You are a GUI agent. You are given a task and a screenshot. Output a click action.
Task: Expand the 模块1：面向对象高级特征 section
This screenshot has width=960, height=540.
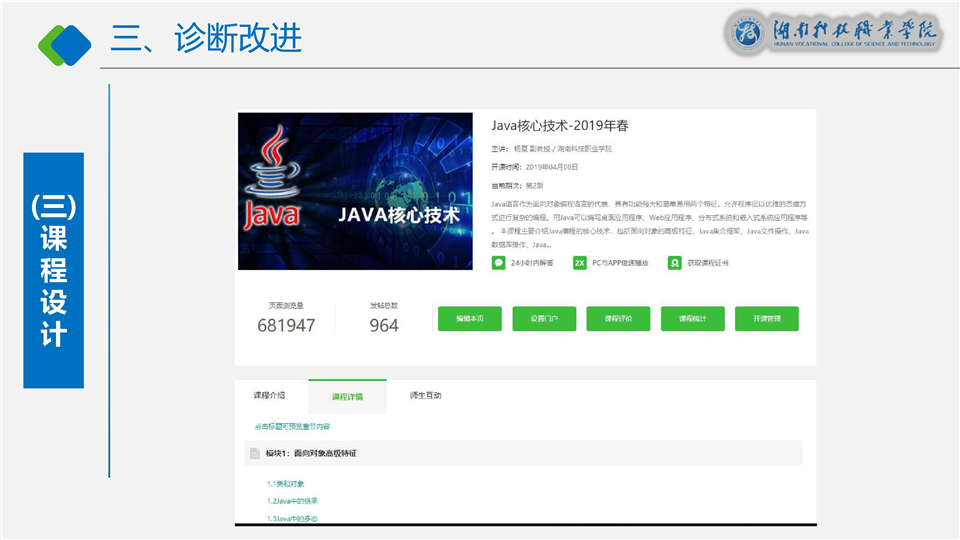point(311,453)
